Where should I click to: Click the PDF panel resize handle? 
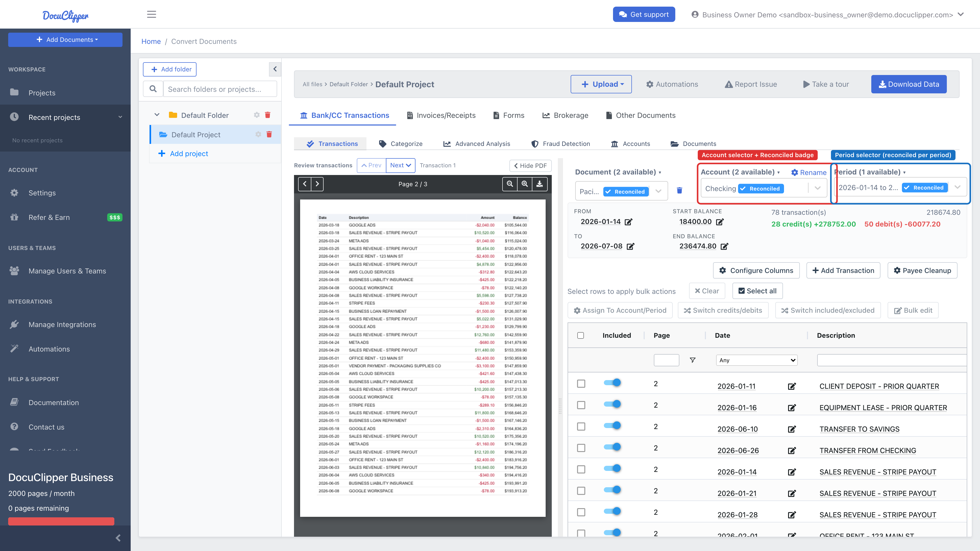click(560, 406)
